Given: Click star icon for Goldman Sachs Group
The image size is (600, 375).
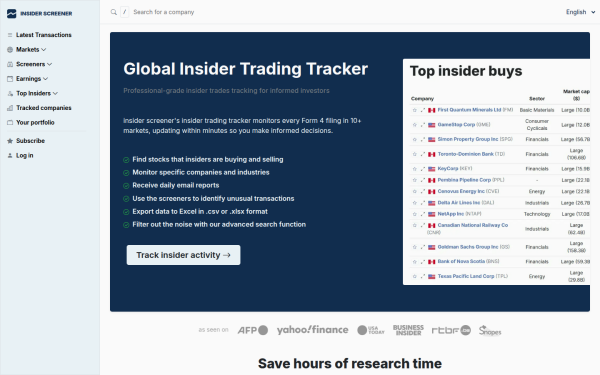Looking at the screenshot, I should (414, 247).
